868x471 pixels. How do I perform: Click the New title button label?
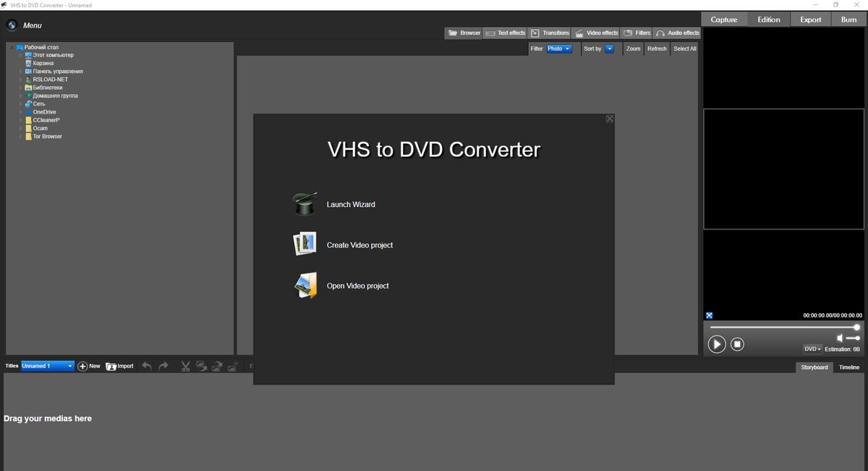(95, 366)
